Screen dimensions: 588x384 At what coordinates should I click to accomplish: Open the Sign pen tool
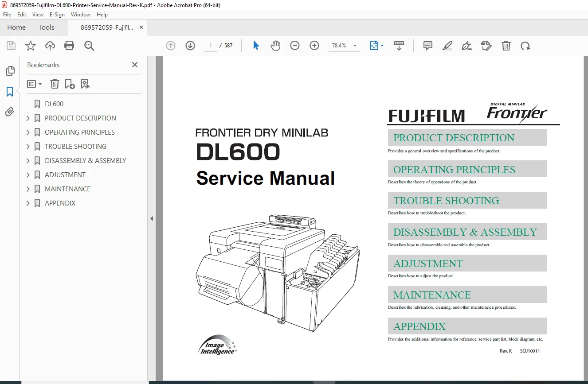point(466,46)
